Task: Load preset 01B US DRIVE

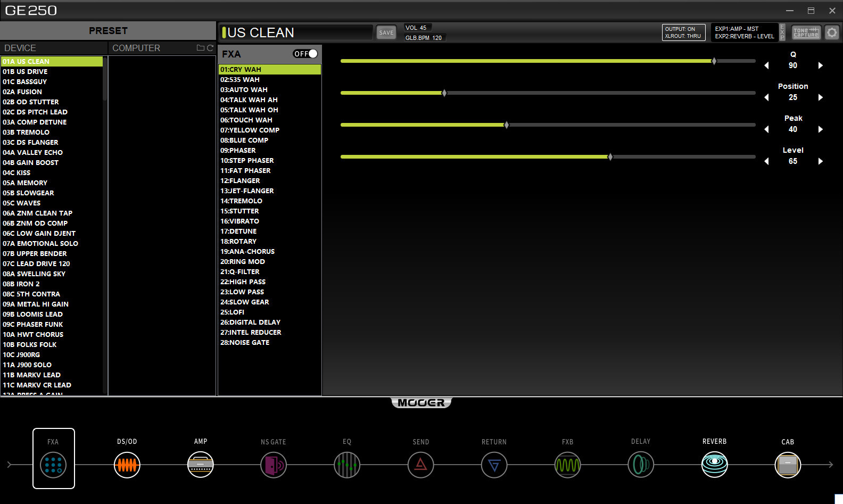Action: 52,72
